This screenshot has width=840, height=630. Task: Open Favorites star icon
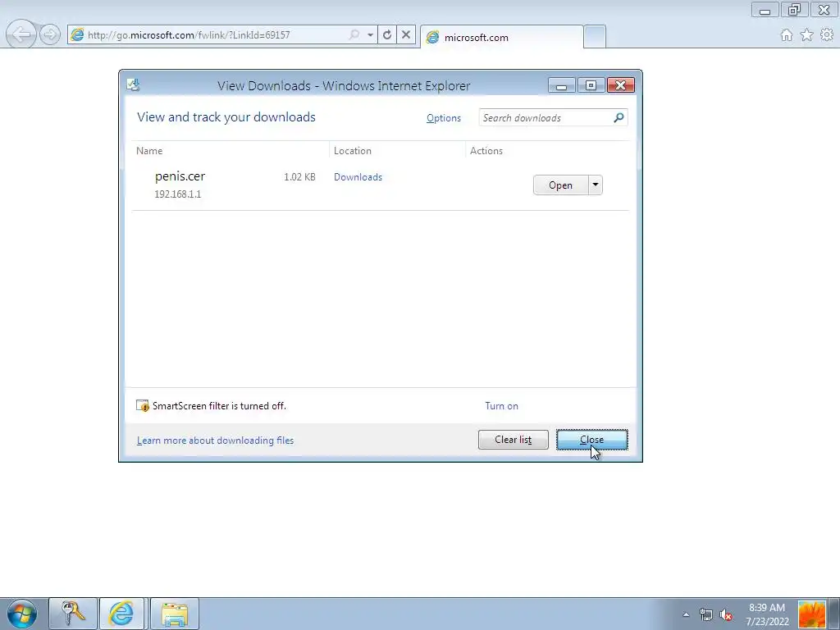click(807, 34)
